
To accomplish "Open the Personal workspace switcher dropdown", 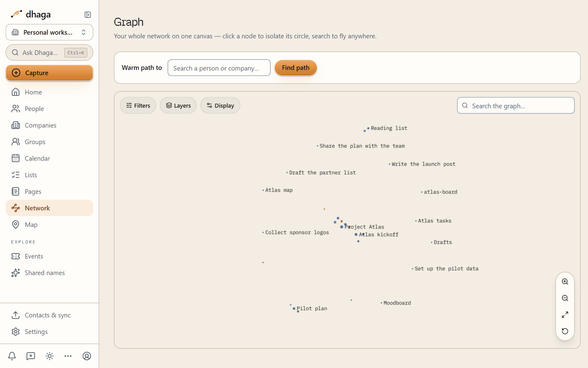I will coord(49,32).
